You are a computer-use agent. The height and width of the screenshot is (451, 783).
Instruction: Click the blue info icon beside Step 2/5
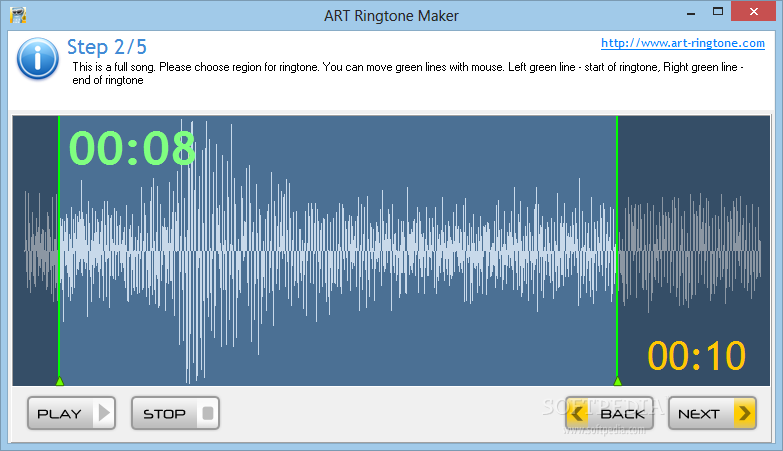(x=37, y=58)
